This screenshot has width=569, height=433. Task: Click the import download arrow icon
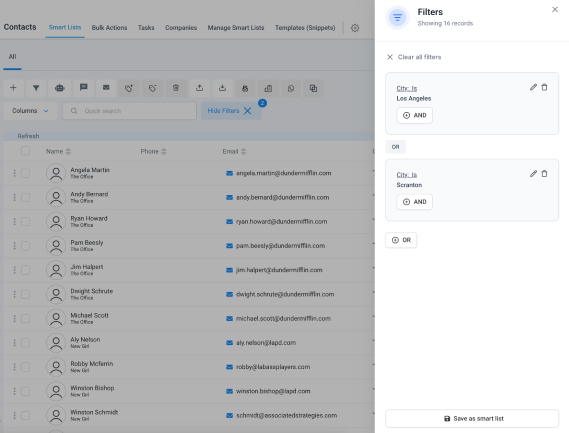click(x=222, y=88)
